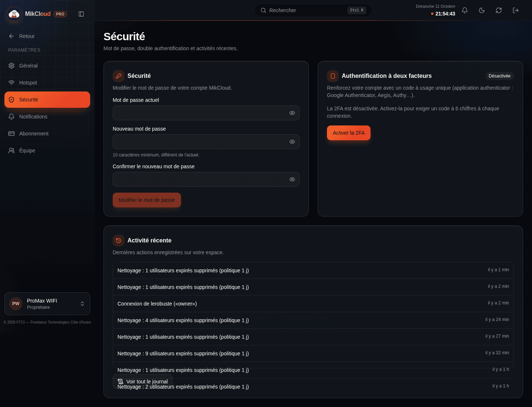532x407 pixels.
Task: Click the il y a 24 min timestamp
Action: point(497,320)
